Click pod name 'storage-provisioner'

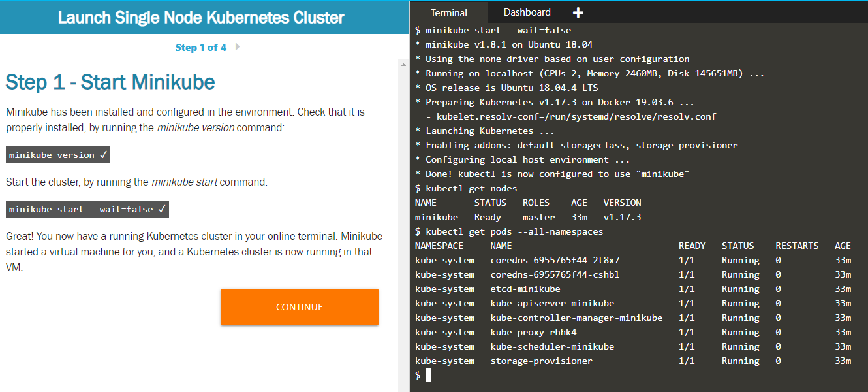coord(542,361)
